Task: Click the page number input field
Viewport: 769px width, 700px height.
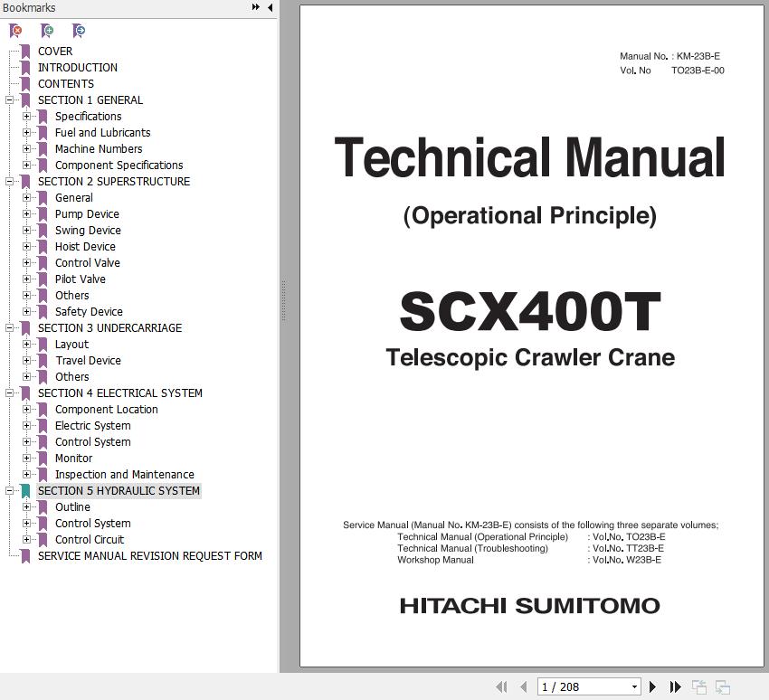Action: (584, 686)
